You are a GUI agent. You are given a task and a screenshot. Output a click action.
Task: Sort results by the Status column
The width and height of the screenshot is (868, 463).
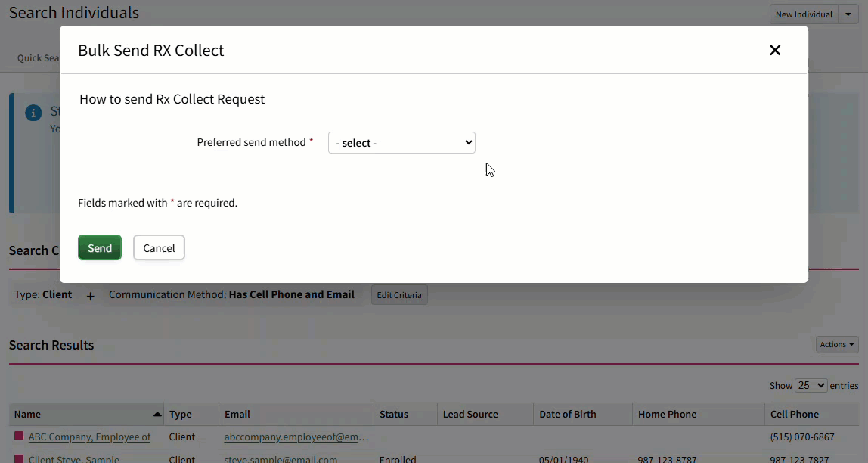click(x=393, y=414)
